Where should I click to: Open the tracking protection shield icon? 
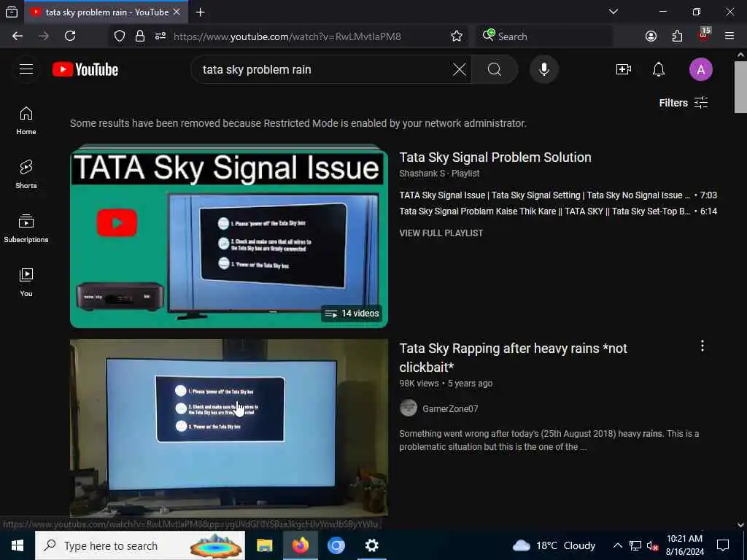pos(120,36)
